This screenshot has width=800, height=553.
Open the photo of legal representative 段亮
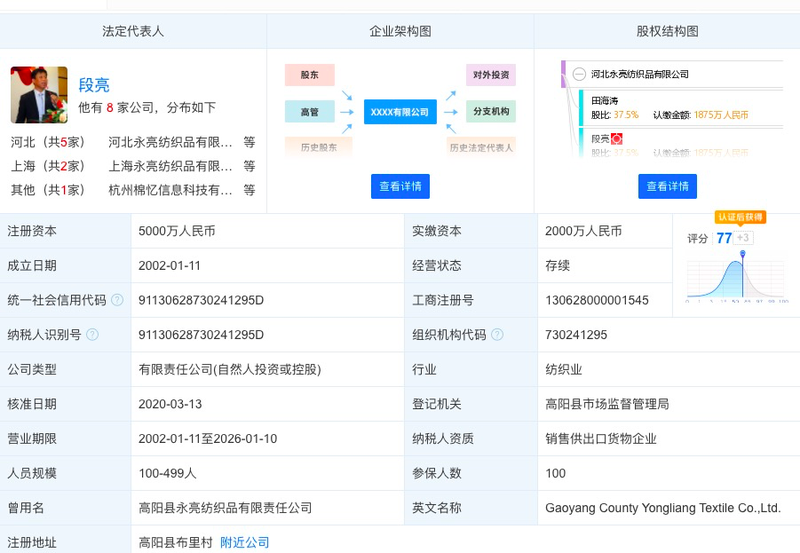click(x=39, y=95)
